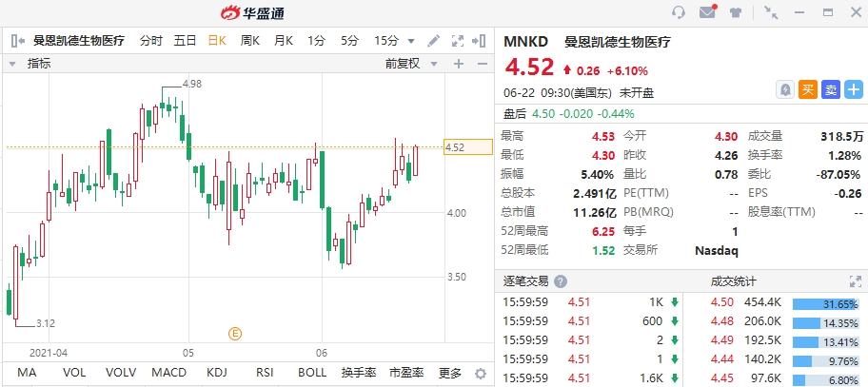Screen dimensions: 868x387
Task: Click the shrink window arrows icon
Action: (770, 12)
